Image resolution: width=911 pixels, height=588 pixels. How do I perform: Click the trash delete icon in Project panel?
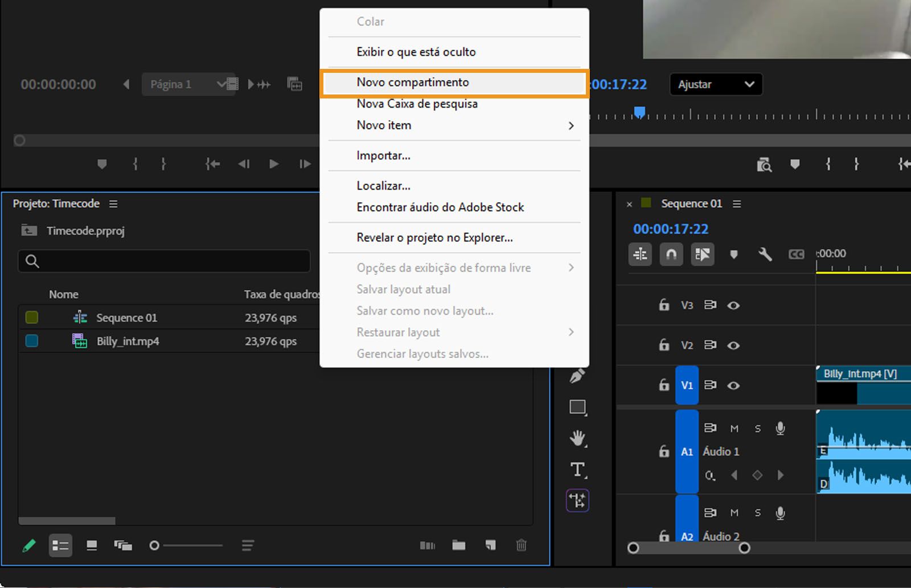tap(521, 545)
